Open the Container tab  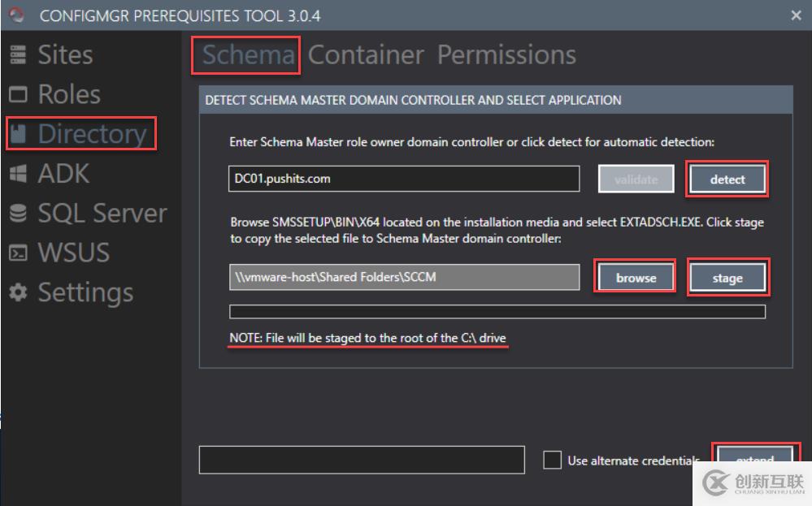coord(366,54)
